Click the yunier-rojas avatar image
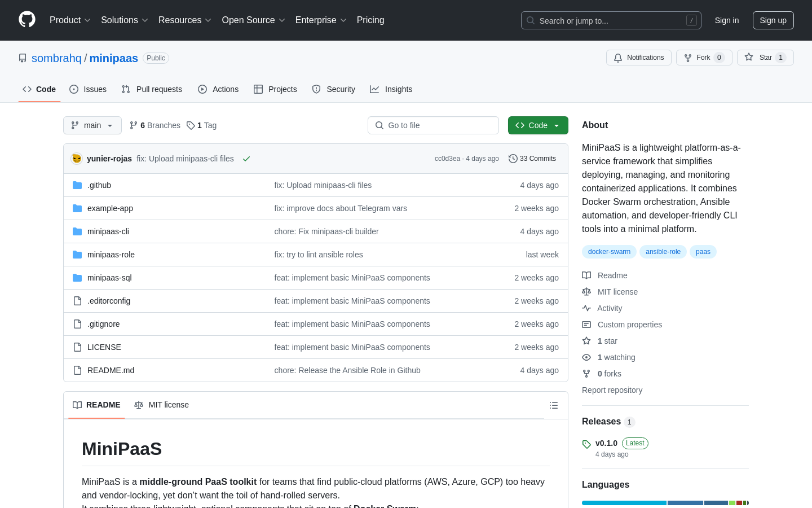812x508 pixels. 77,159
